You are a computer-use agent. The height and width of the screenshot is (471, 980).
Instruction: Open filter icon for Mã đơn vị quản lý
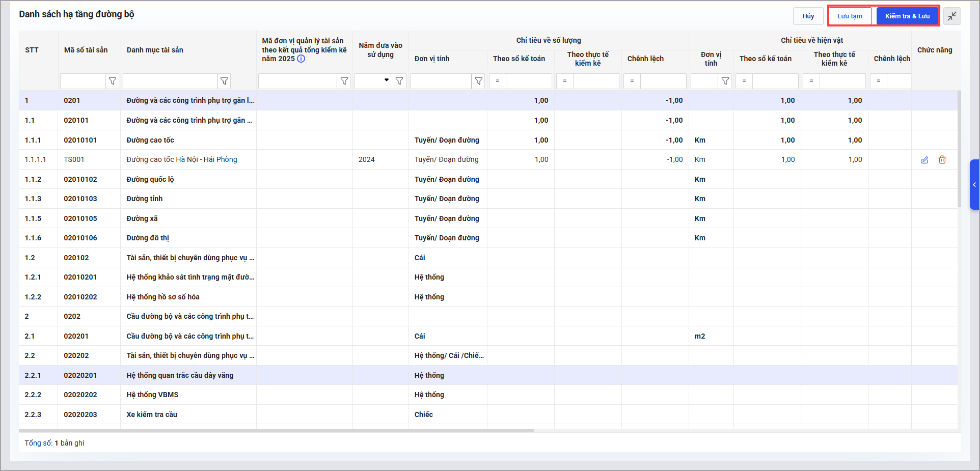(x=344, y=81)
